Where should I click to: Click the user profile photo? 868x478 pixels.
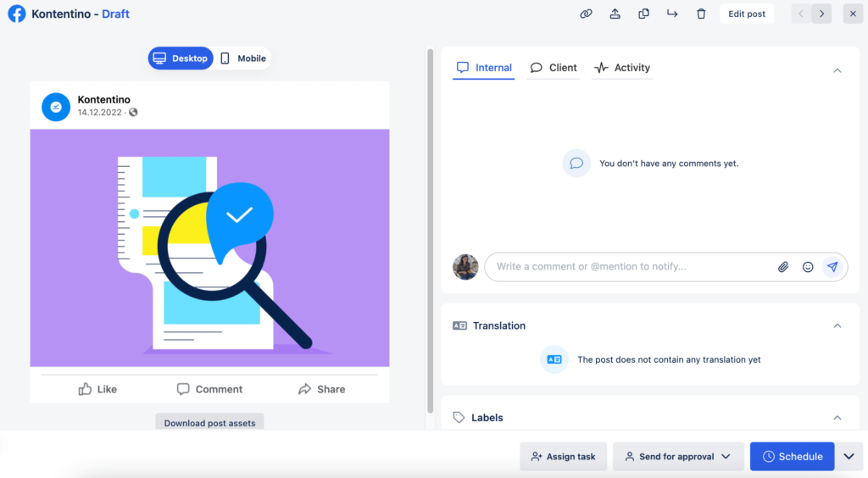465,267
